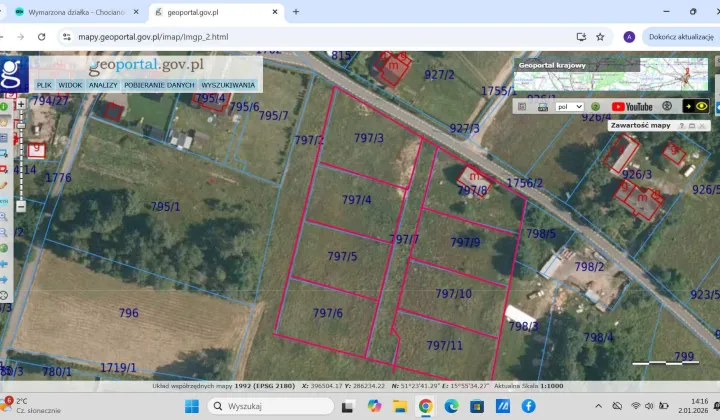Click parcel label 797/3 on map

pos(369,138)
